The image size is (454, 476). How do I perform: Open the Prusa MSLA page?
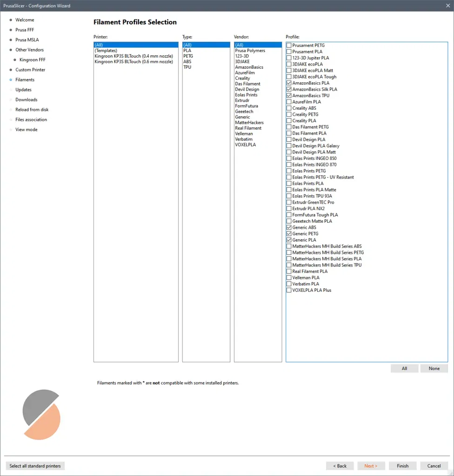[x=27, y=40]
